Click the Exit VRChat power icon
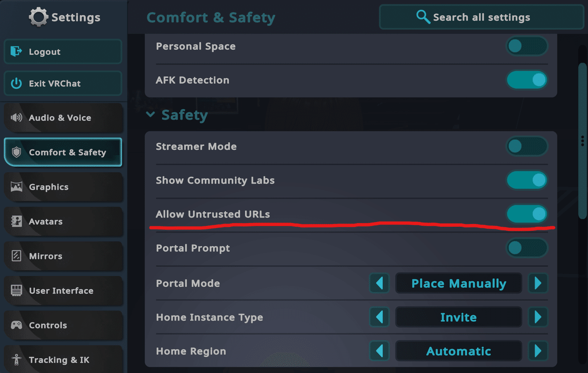 pos(16,83)
